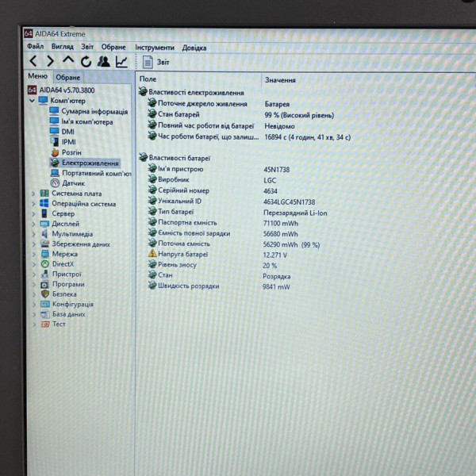The image size is (476, 476).
Task: Open the Вигляд menu
Action: coord(62,47)
